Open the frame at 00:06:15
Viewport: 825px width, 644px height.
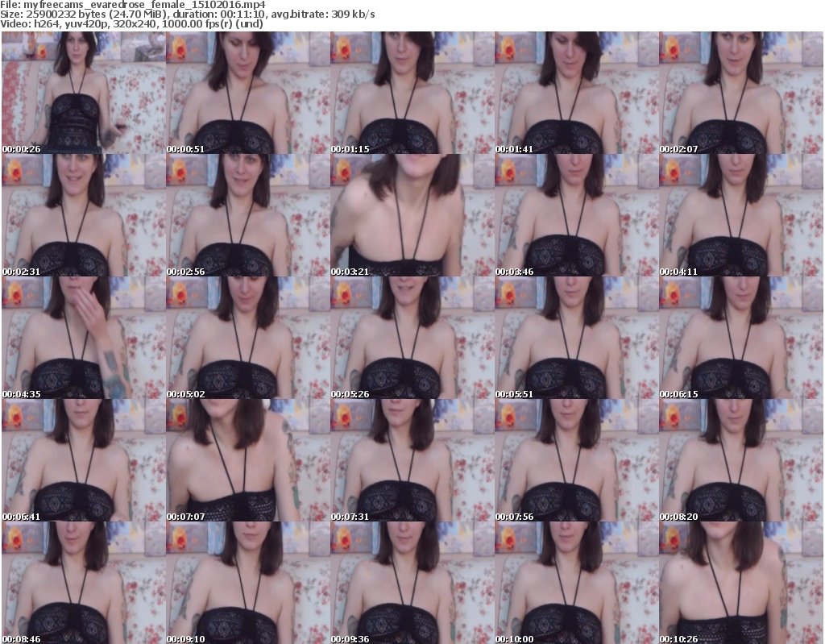click(740, 338)
